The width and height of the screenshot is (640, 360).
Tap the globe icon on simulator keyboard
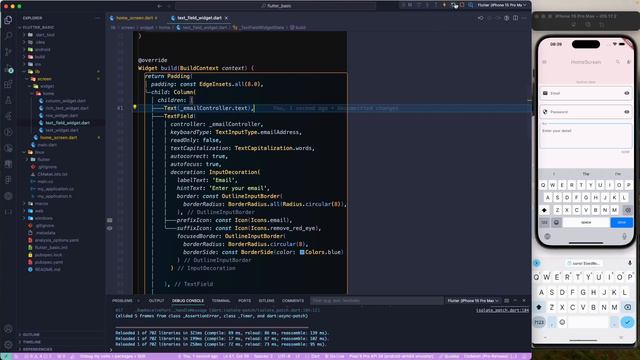click(547, 236)
